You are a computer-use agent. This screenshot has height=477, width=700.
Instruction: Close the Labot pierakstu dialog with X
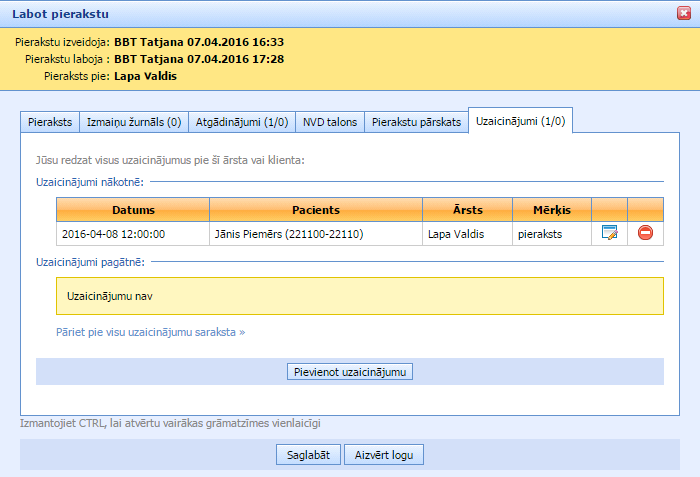coord(683,14)
